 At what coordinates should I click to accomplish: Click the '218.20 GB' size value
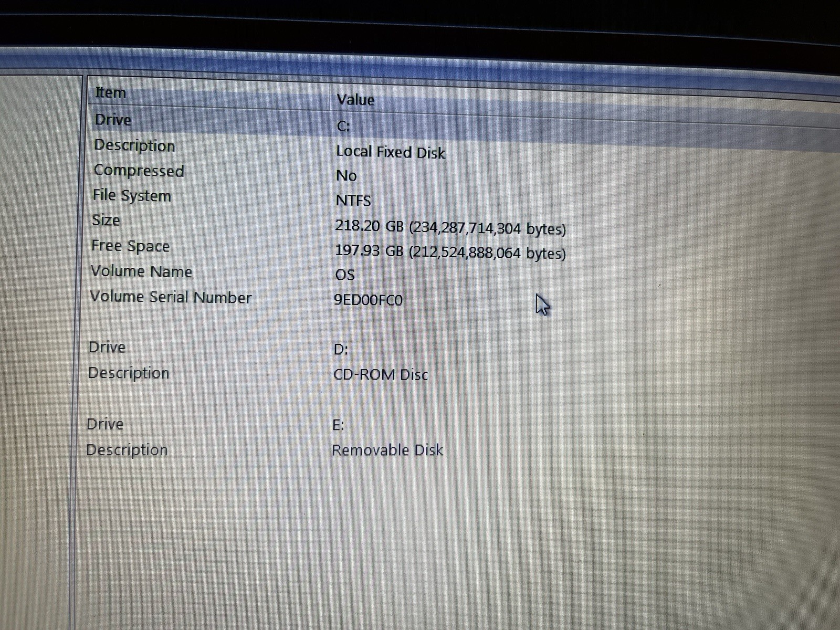(x=450, y=228)
